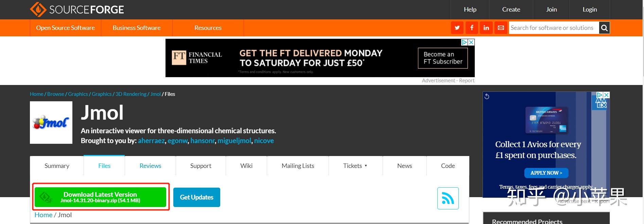Open the Resources menu

click(208, 28)
